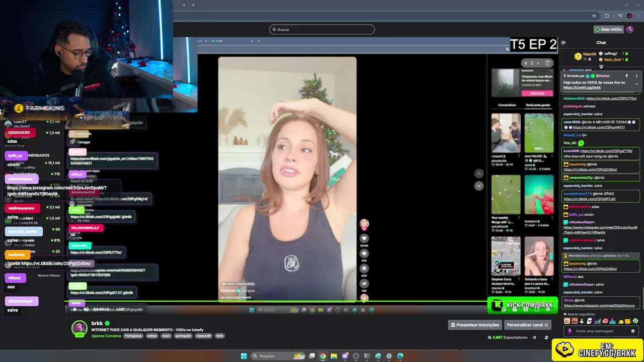Viewport: 644px width, 362px height.
Task: Insert the first quick emote above the chat input
Action: tap(567, 321)
